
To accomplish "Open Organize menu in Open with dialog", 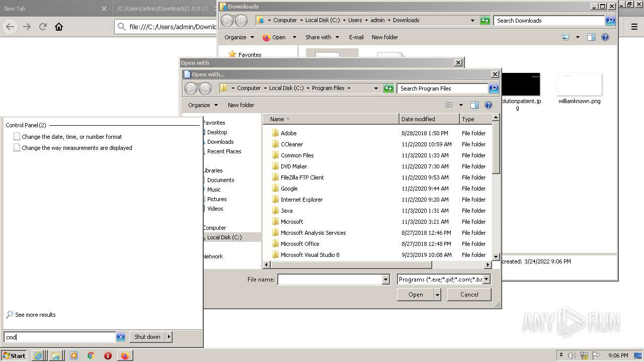I will point(203,105).
